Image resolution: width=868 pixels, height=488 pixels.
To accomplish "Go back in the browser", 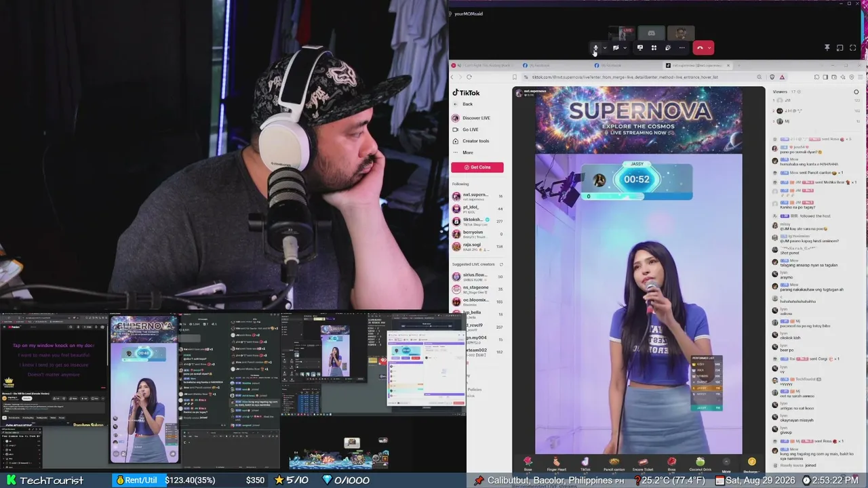I will pos(453,77).
